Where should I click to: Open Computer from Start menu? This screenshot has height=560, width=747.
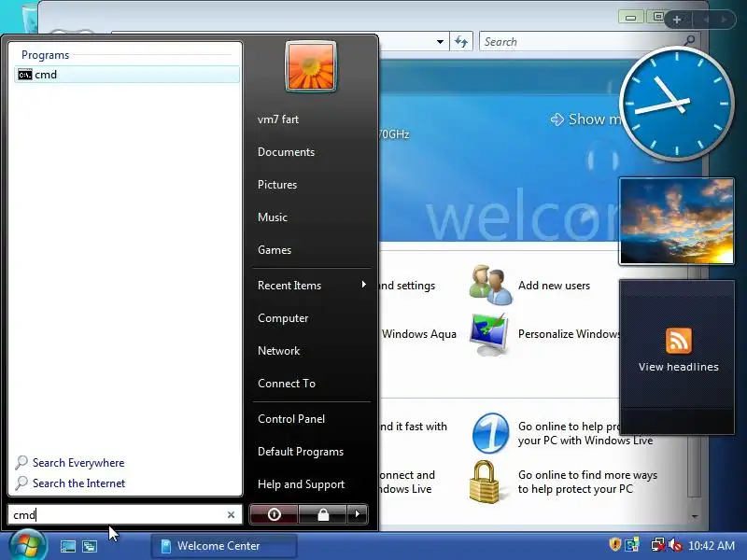pyautogui.click(x=283, y=318)
